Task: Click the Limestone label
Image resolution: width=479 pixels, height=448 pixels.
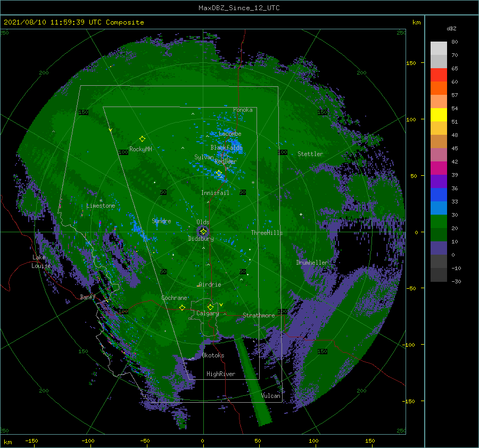Action: 101,206
